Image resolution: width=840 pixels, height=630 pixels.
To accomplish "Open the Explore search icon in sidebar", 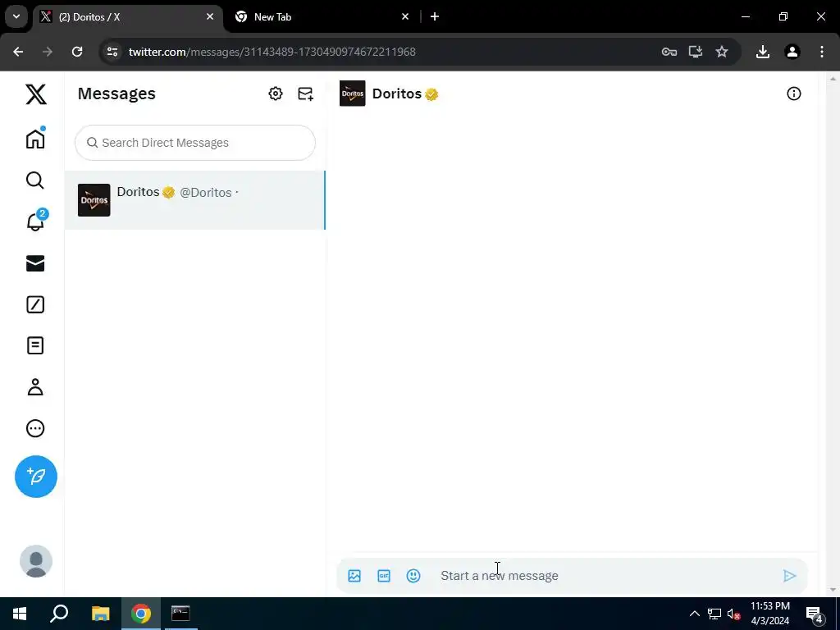I will [x=35, y=180].
